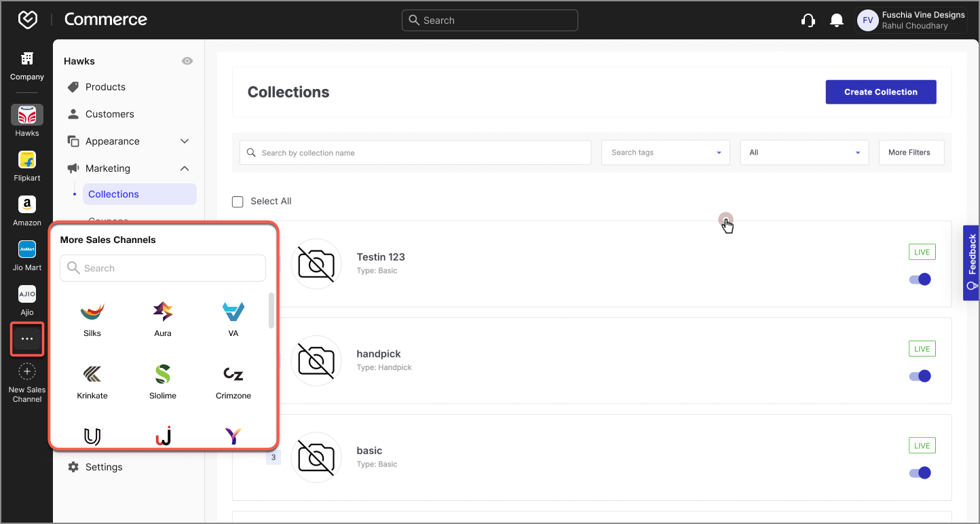Open the notifications bell
Viewport: 980px width, 524px height.
click(x=836, y=20)
